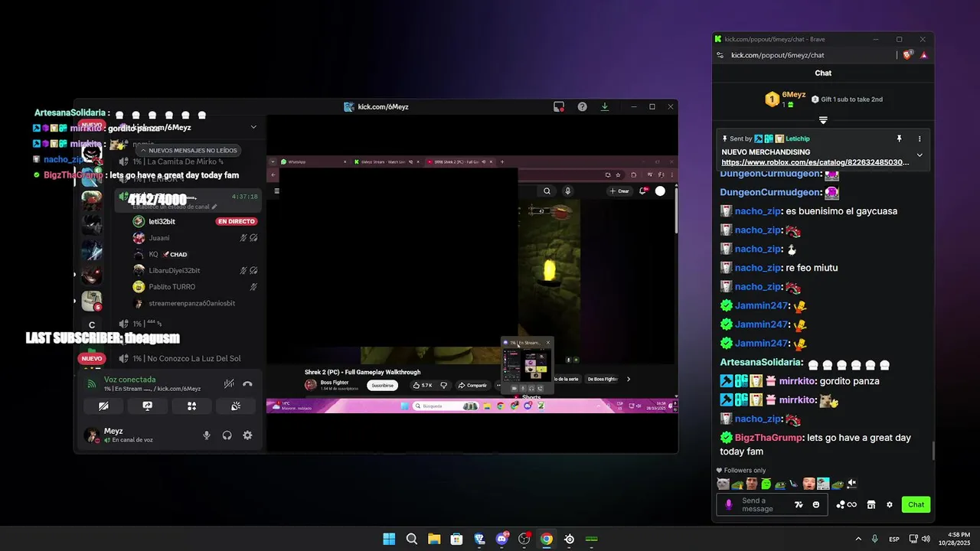Open Discord help question-mark icon

(582, 107)
